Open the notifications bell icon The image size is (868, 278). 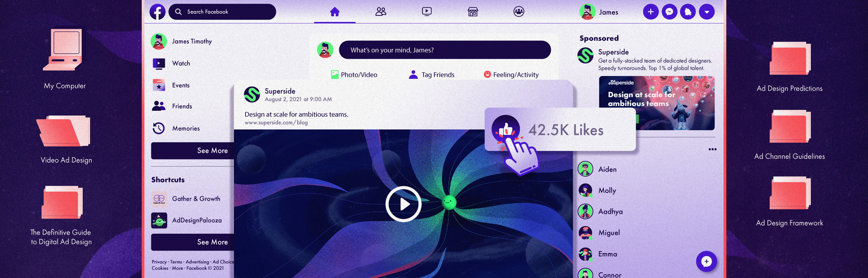pos(688,12)
